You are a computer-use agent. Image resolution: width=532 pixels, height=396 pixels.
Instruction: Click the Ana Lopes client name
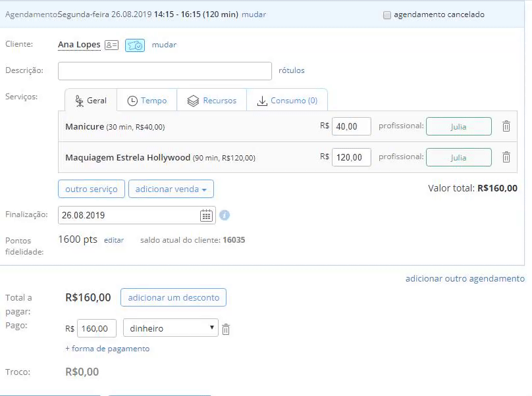click(79, 45)
